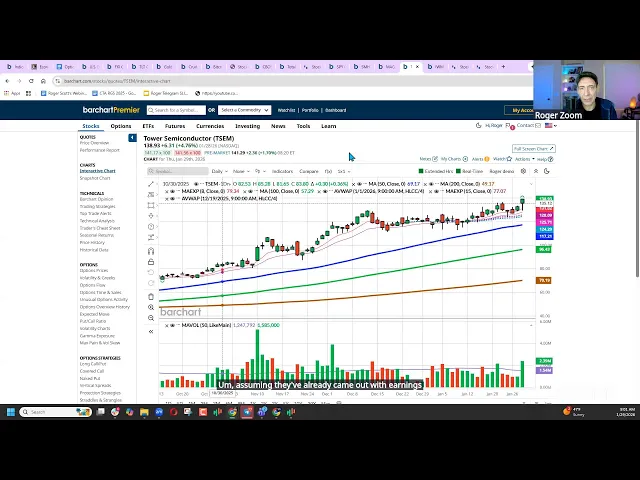The height and width of the screenshot is (480, 640).
Task: Collapse the chart header panel
Action: pyautogui.click(x=536, y=171)
